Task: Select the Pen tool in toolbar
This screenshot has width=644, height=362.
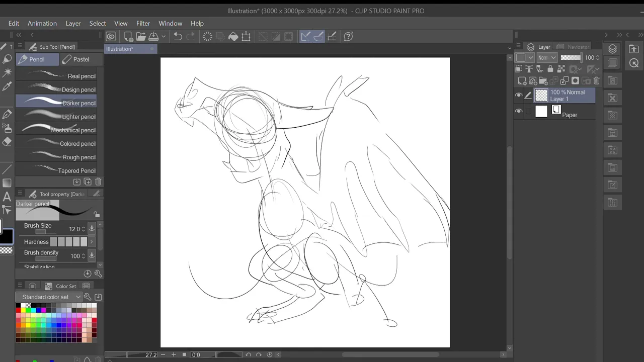Action: click(7, 115)
